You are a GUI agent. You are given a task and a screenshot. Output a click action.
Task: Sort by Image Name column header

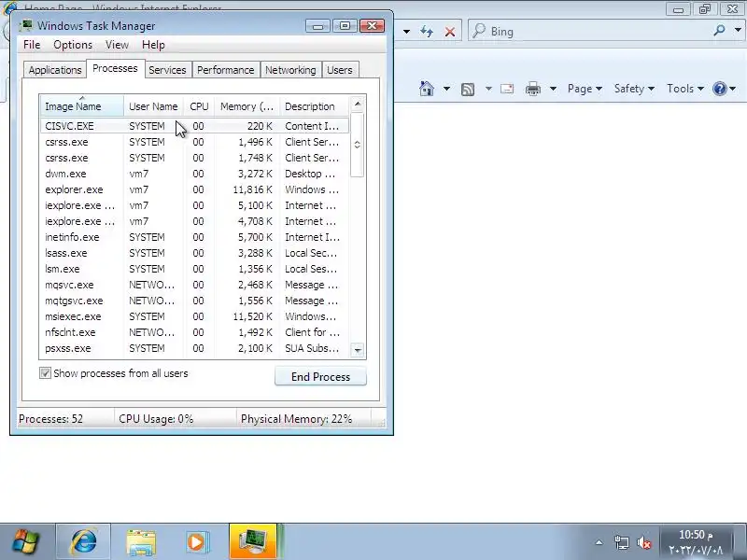[82, 106]
